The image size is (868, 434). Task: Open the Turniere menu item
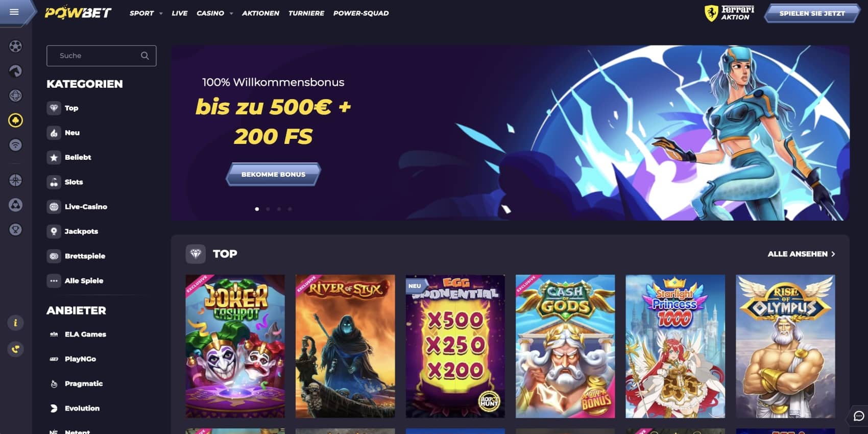click(x=306, y=13)
